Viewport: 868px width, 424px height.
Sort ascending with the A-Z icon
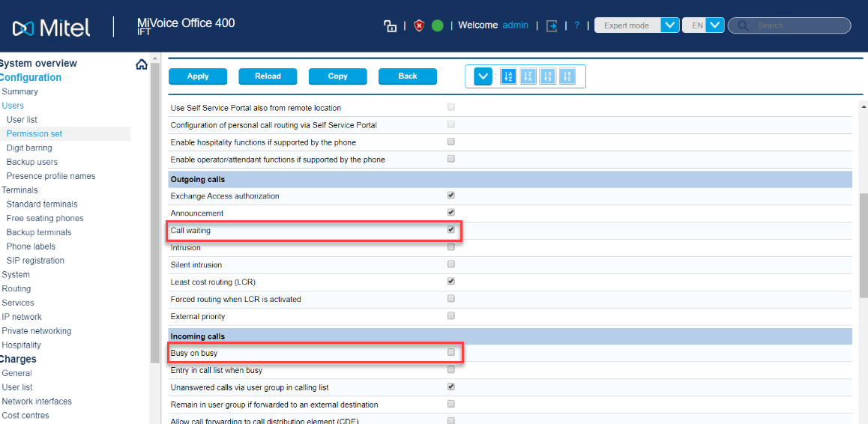508,76
